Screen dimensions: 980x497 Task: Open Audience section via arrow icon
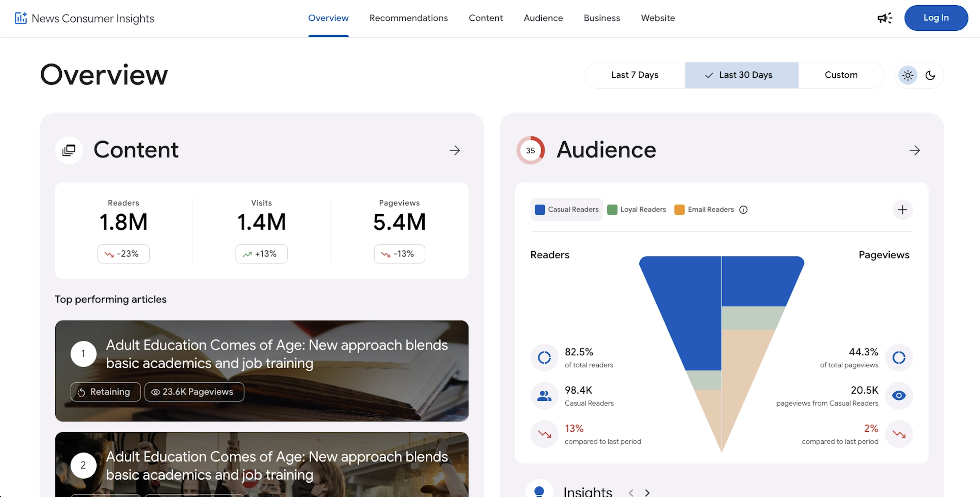915,150
